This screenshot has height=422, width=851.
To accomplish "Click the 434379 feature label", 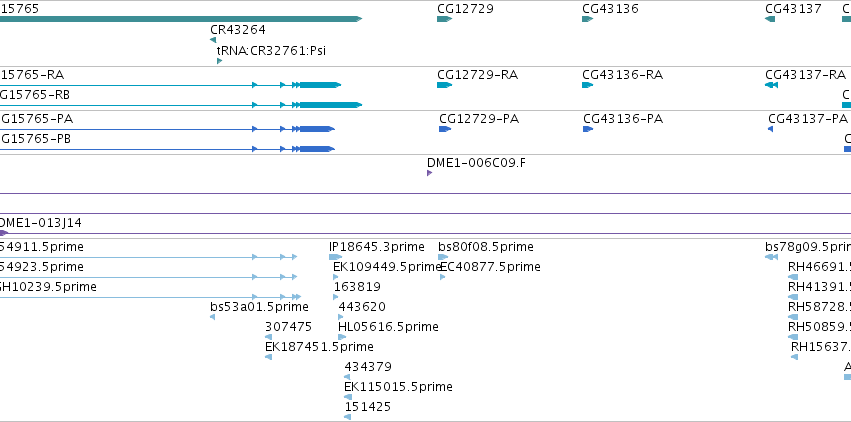I will [x=368, y=366].
